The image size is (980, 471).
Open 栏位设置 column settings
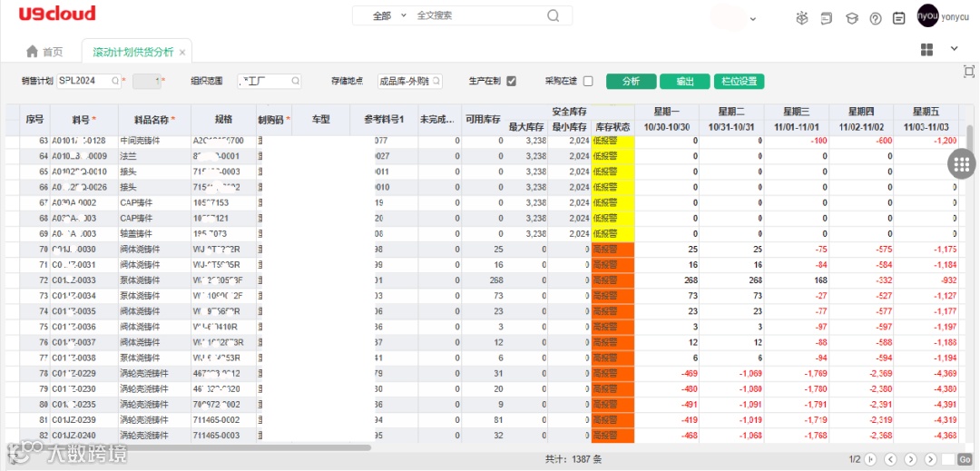click(x=740, y=81)
